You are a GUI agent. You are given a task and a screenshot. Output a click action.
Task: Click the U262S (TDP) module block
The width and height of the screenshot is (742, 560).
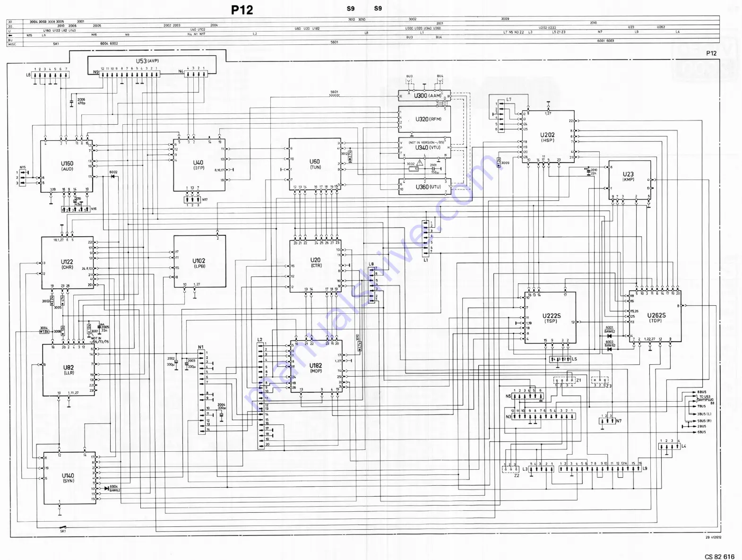(655, 317)
